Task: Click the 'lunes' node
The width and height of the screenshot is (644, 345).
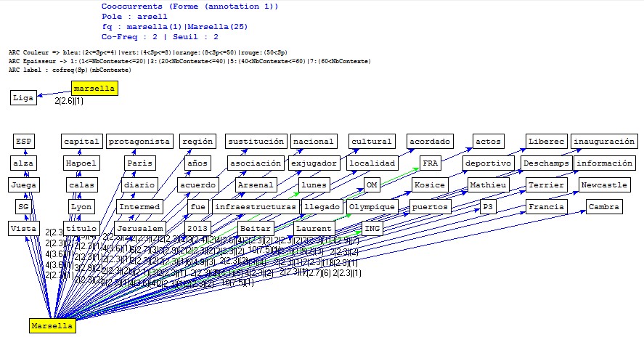Action: coord(314,184)
